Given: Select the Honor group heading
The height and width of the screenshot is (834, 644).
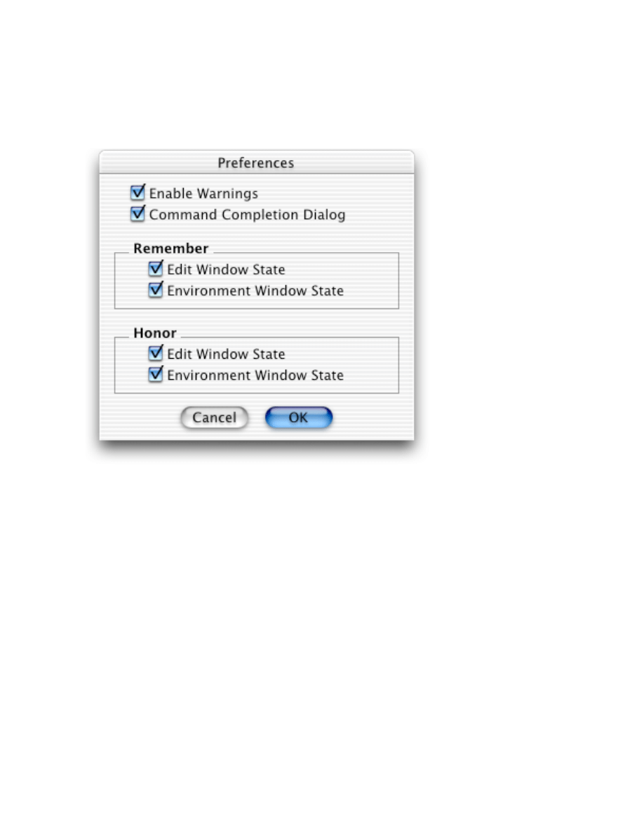Looking at the screenshot, I should point(154,333).
